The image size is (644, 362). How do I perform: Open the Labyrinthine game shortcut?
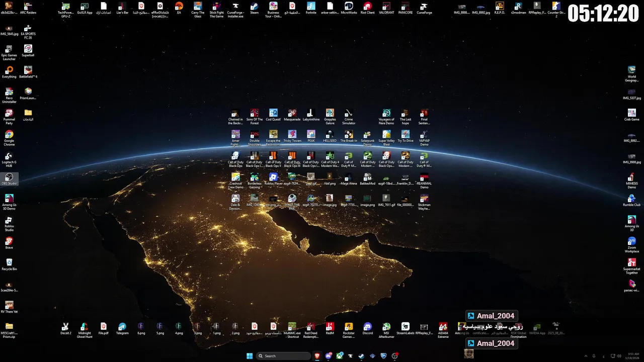coord(311,115)
